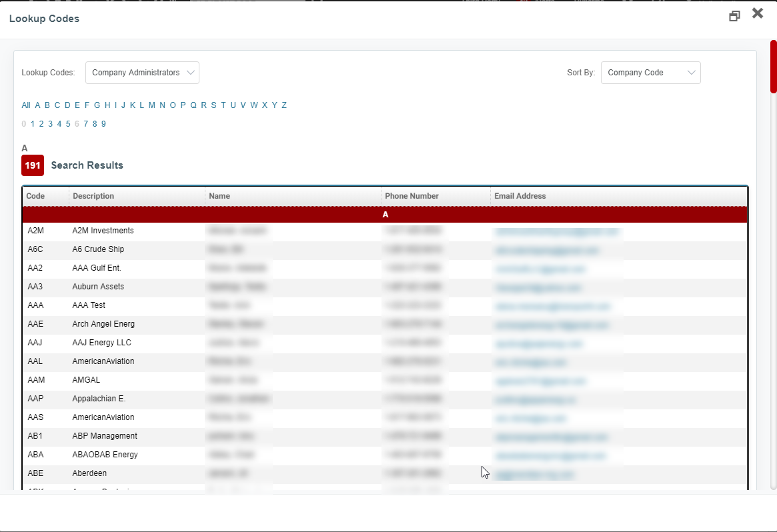
Task: Click the email link for AAA Test
Action: tap(552, 307)
